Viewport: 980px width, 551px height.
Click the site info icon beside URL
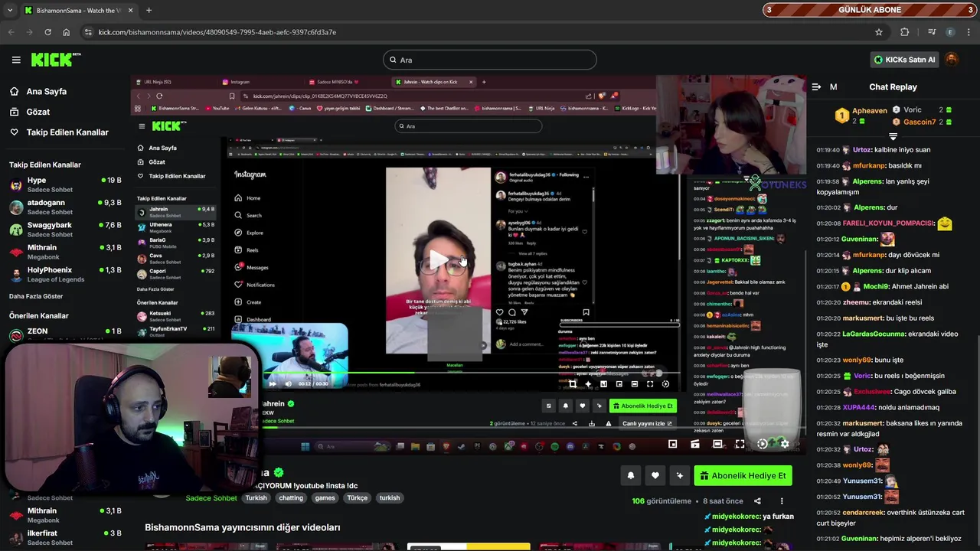pyautogui.click(x=88, y=32)
